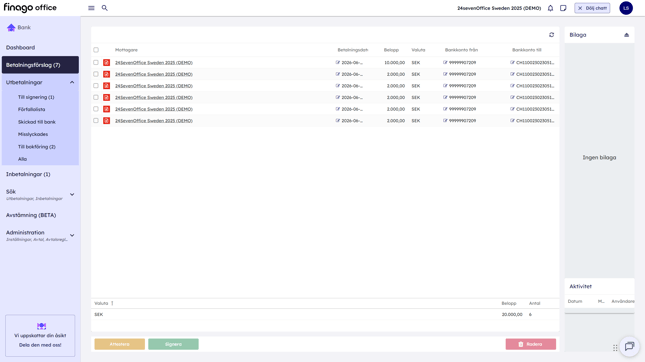Click the drag grip dots beside chat bubble

(615, 348)
